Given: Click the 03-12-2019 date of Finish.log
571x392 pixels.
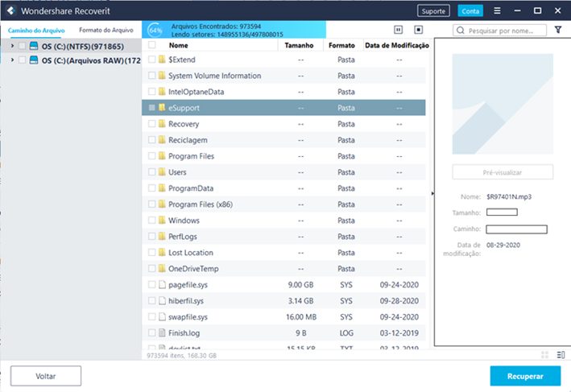Looking at the screenshot, I should coord(399,332).
